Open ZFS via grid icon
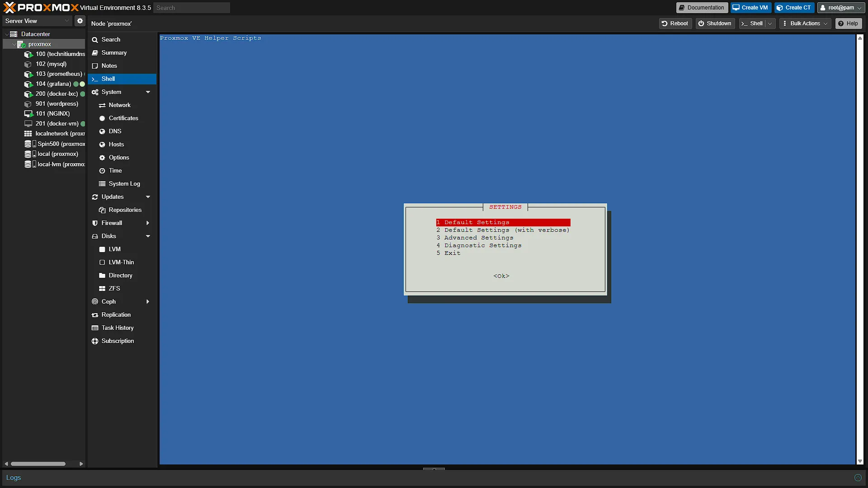The image size is (868, 488). 102,289
